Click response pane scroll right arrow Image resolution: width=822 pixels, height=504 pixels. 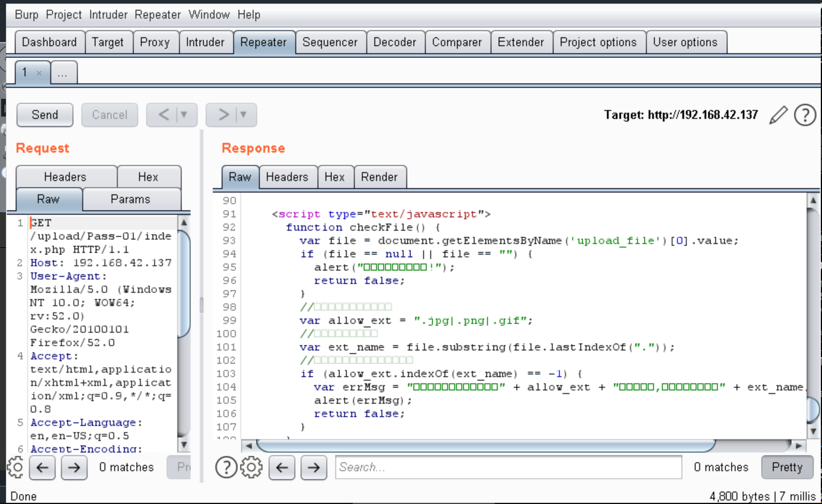(x=800, y=445)
